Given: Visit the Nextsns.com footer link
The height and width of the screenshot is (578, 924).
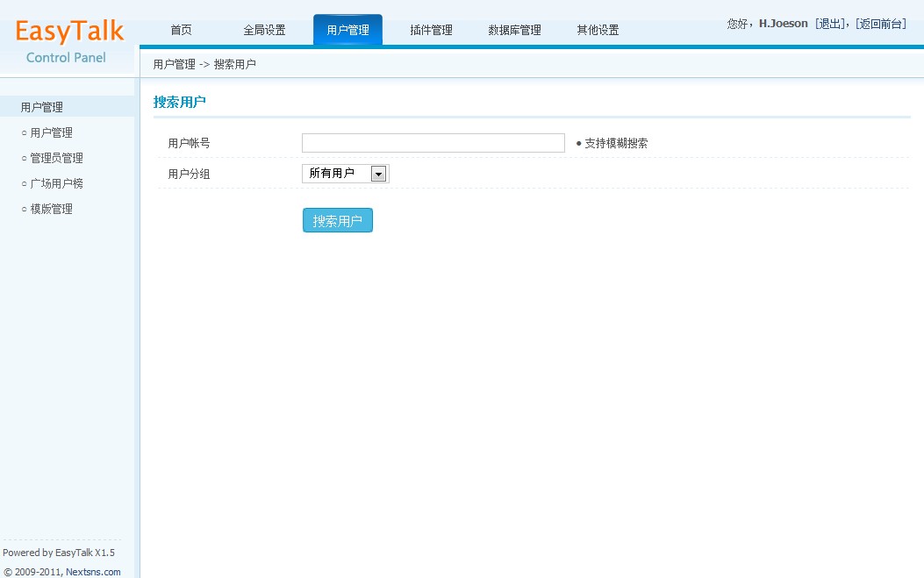Looking at the screenshot, I should click(93, 572).
